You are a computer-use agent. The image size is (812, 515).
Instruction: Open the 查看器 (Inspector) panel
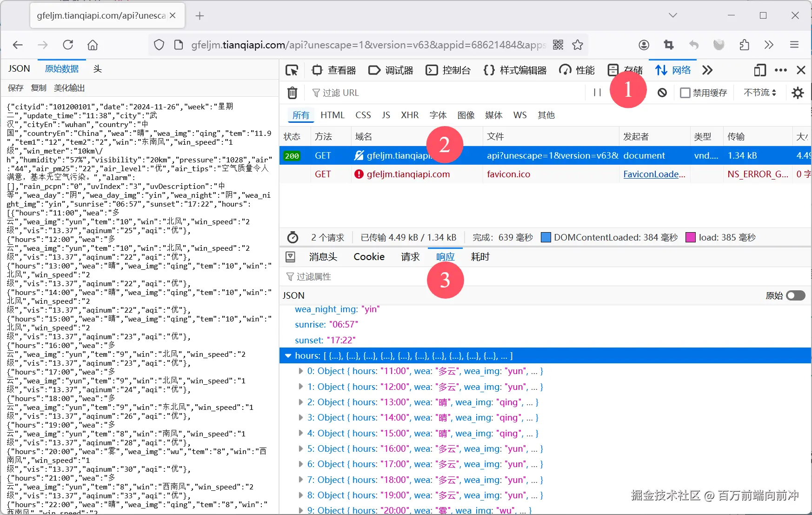[x=335, y=70]
